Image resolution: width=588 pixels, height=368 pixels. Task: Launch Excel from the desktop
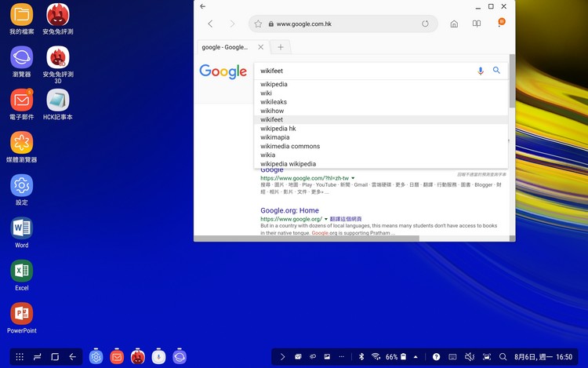pos(21,271)
